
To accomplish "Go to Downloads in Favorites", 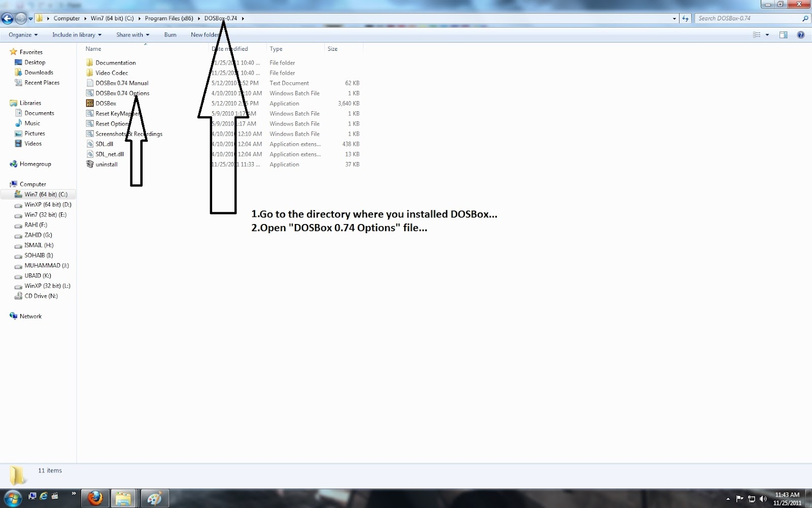I will point(39,72).
